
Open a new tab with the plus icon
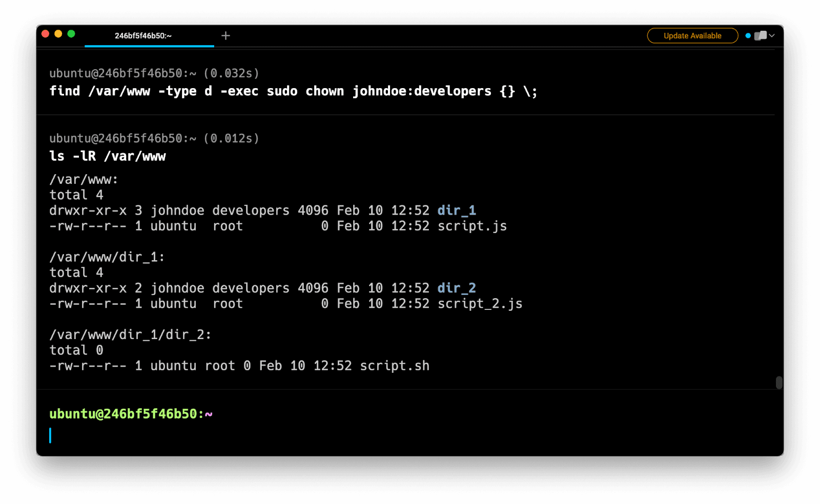225,36
